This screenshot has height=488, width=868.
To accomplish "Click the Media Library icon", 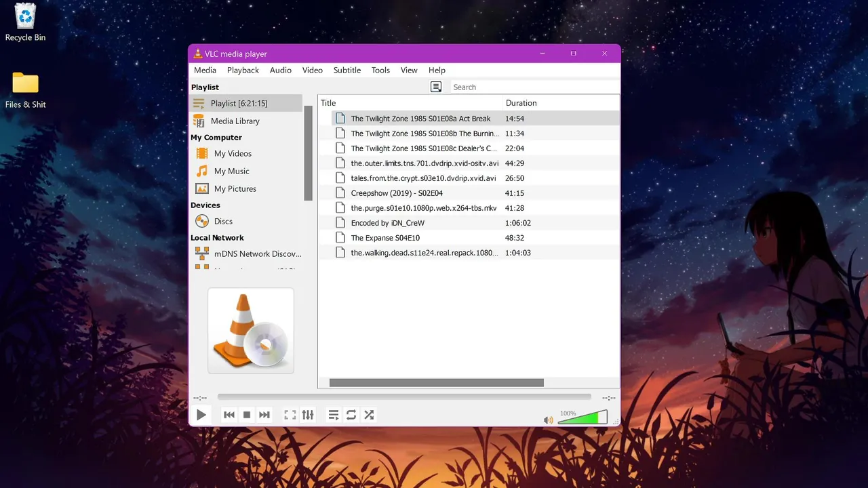I will pyautogui.click(x=199, y=121).
